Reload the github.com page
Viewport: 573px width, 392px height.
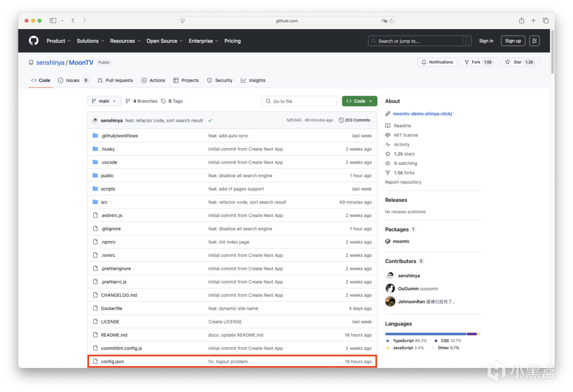coord(391,21)
